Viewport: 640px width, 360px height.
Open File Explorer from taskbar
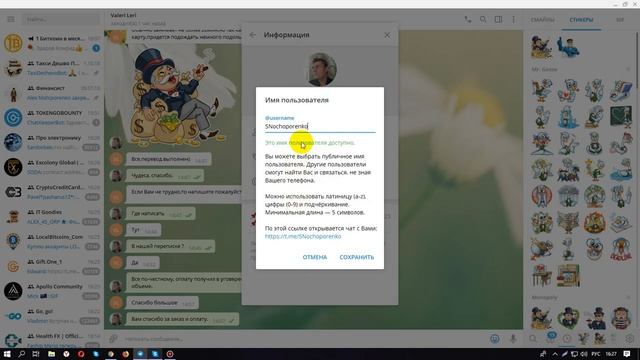click(51, 354)
